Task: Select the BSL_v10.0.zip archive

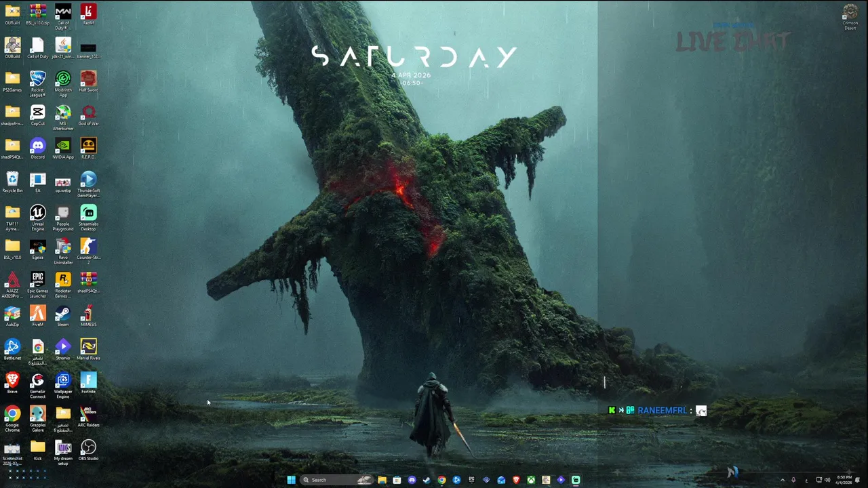Action: point(37,15)
